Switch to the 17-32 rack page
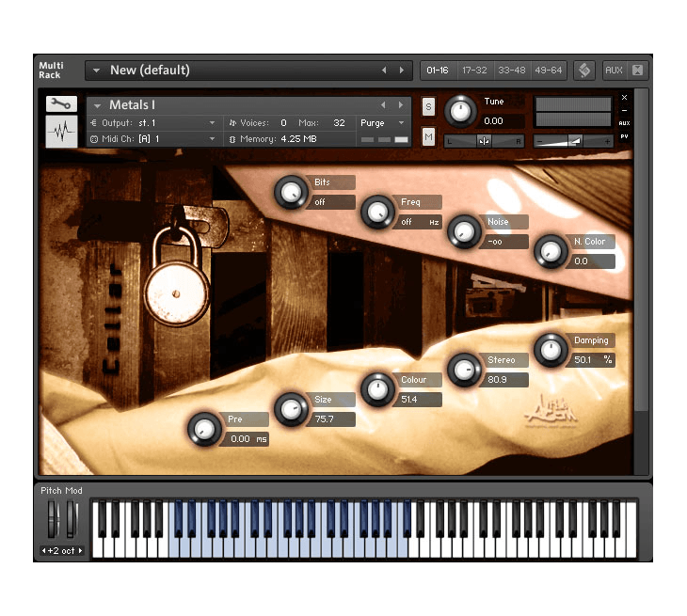The image size is (687, 616). [x=474, y=71]
